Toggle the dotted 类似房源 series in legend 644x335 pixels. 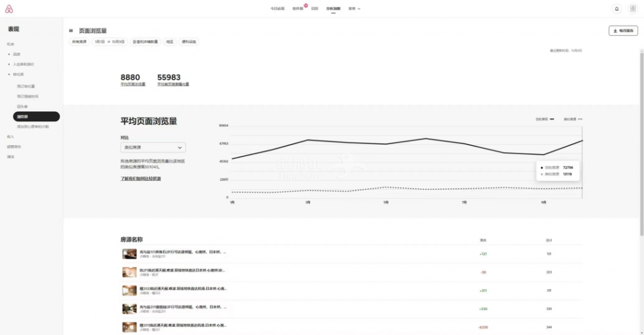point(573,119)
